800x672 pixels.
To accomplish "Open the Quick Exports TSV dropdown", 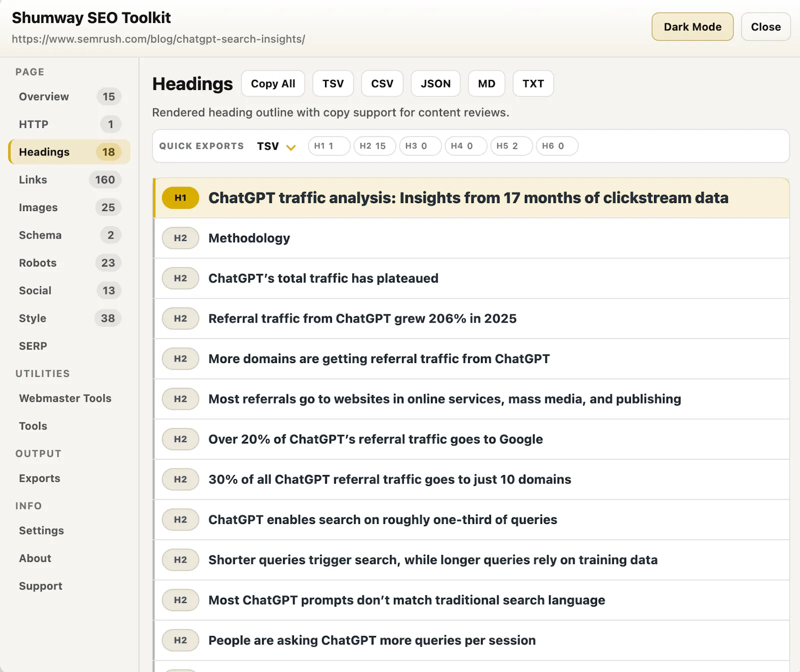I will click(x=276, y=146).
